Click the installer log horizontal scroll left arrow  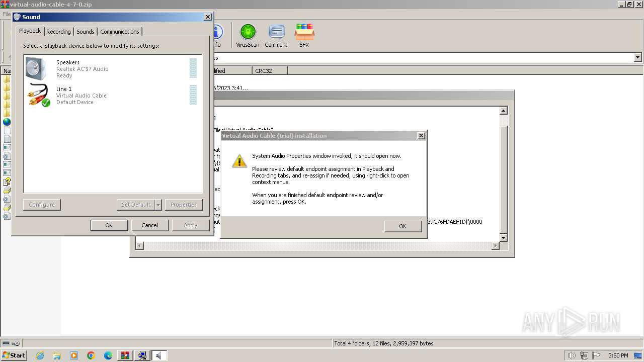pos(140,245)
